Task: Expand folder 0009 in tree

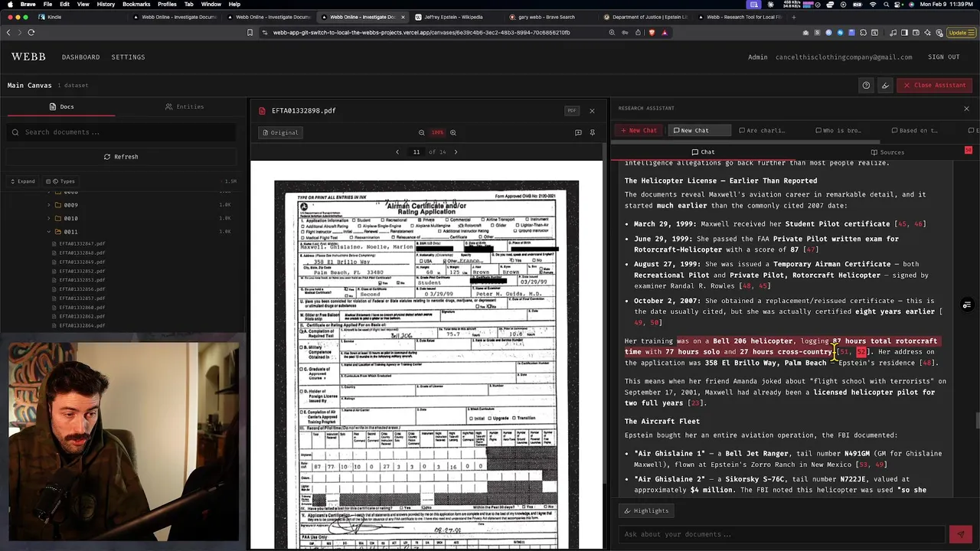Action: [x=48, y=205]
